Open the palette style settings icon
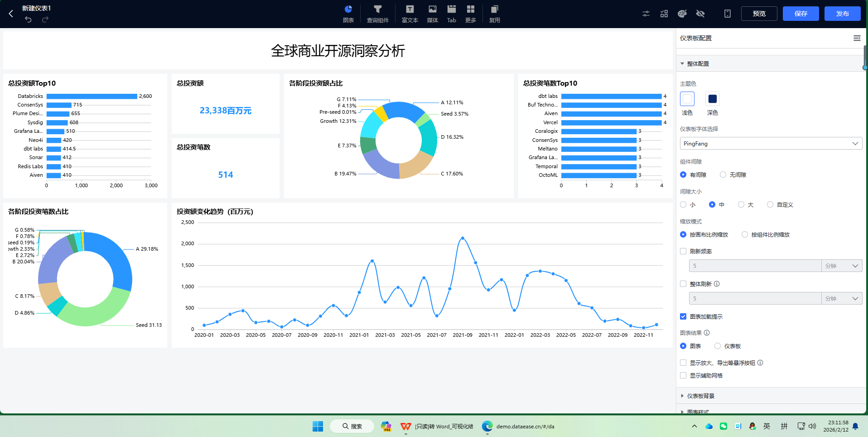The height and width of the screenshot is (437, 868). click(682, 14)
